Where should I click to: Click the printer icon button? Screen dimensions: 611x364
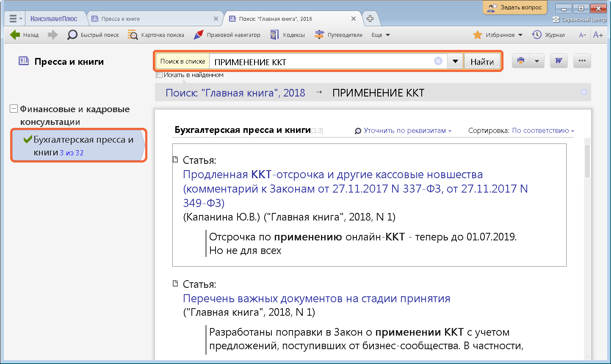(521, 61)
